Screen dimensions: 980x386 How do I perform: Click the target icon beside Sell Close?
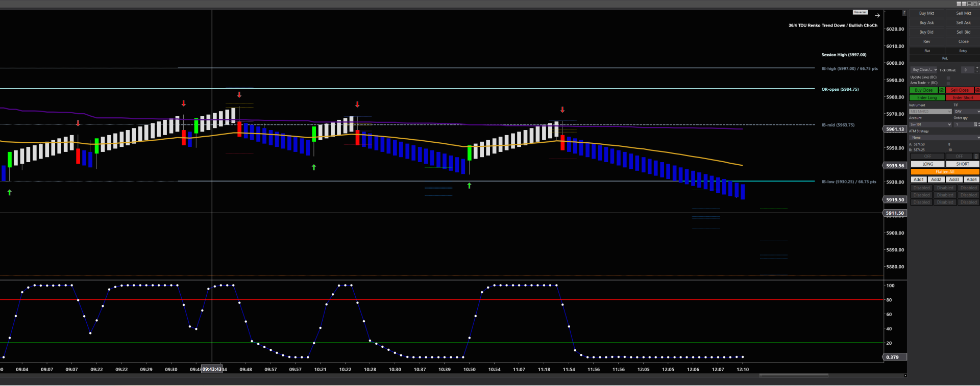coord(977,90)
